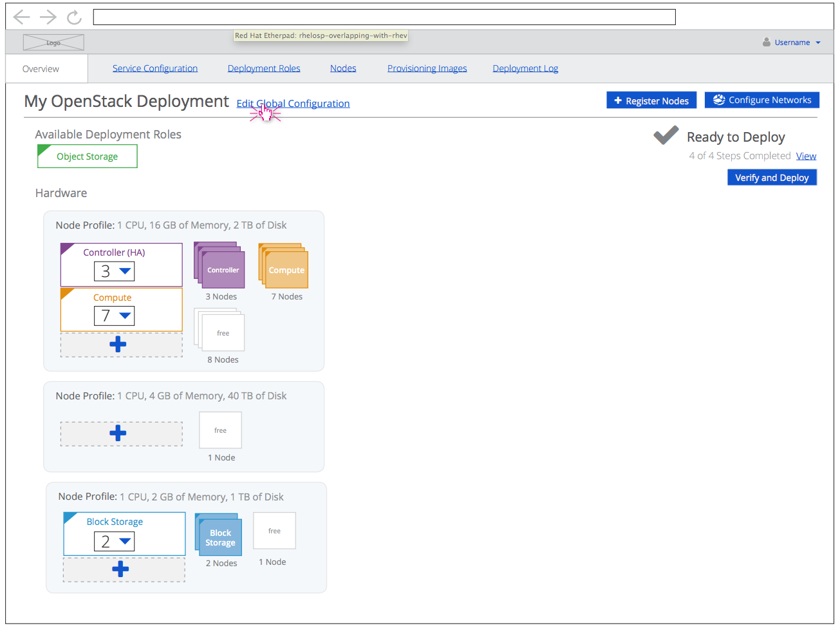Open the Deployment Log tab
840x628 pixels.
tap(525, 68)
